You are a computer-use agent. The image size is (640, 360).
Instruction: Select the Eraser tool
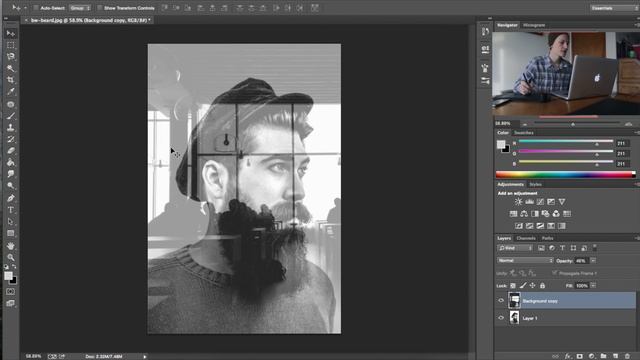[11, 151]
